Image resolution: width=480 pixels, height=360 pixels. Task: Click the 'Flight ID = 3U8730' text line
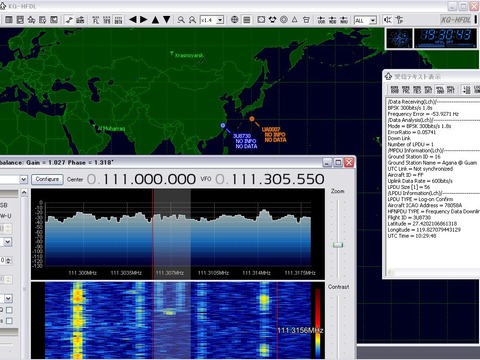coord(409,217)
